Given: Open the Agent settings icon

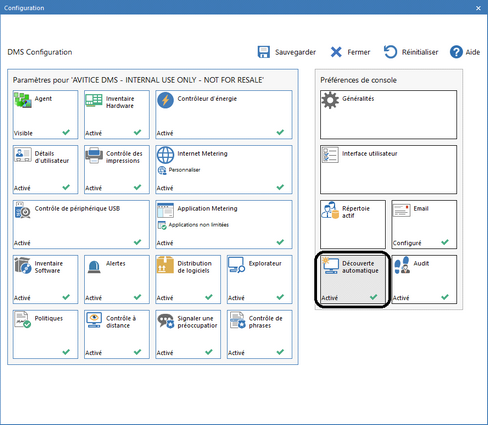Looking at the screenshot, I should coord(23,100).
